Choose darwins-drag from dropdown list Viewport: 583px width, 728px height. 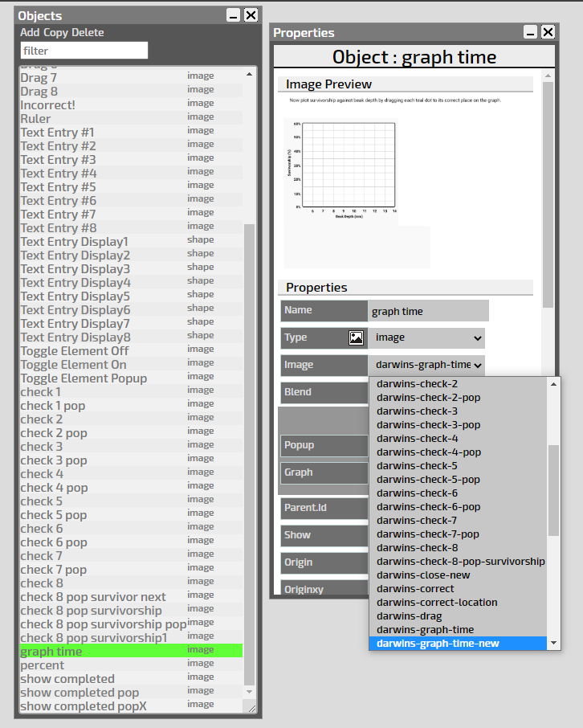458,616
